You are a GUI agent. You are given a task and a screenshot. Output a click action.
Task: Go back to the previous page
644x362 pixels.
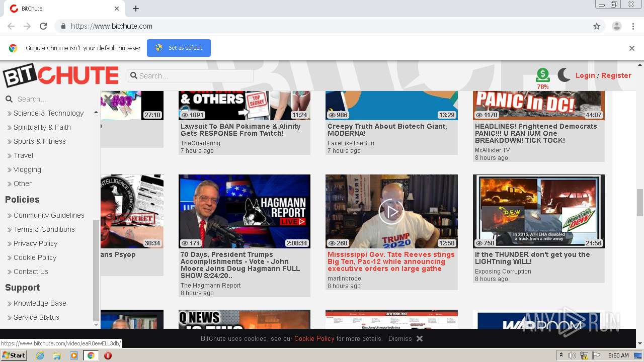pos(11,26)
